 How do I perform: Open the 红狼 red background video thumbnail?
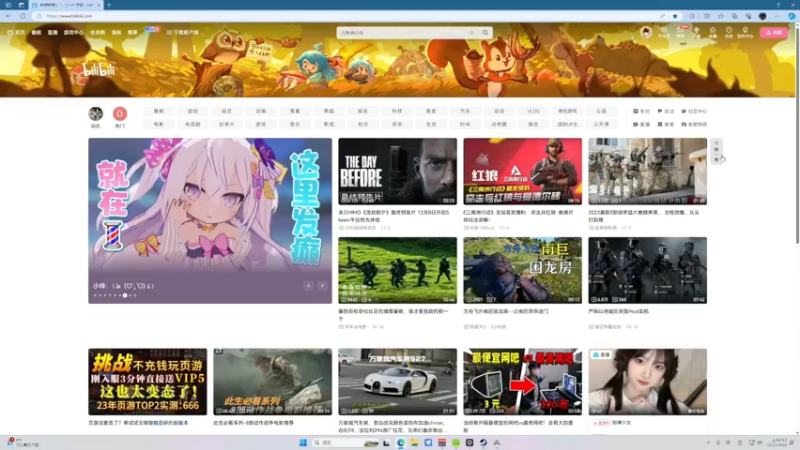522,171
